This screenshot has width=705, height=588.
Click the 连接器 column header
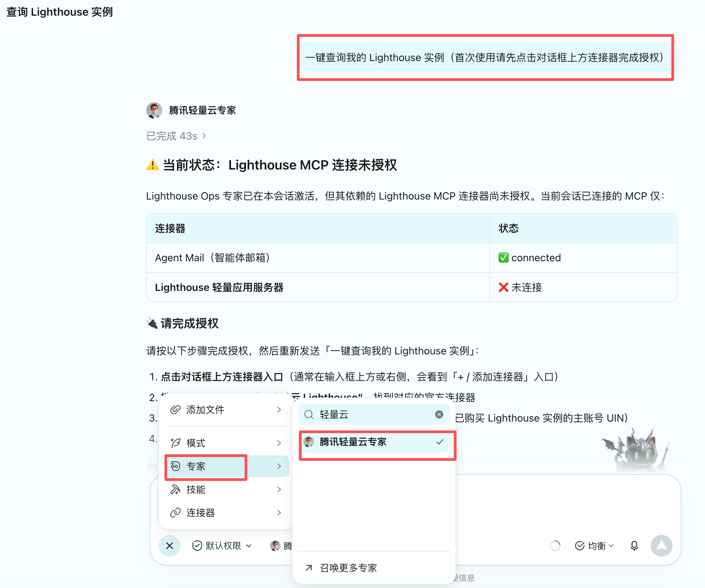tap(318, 228)
